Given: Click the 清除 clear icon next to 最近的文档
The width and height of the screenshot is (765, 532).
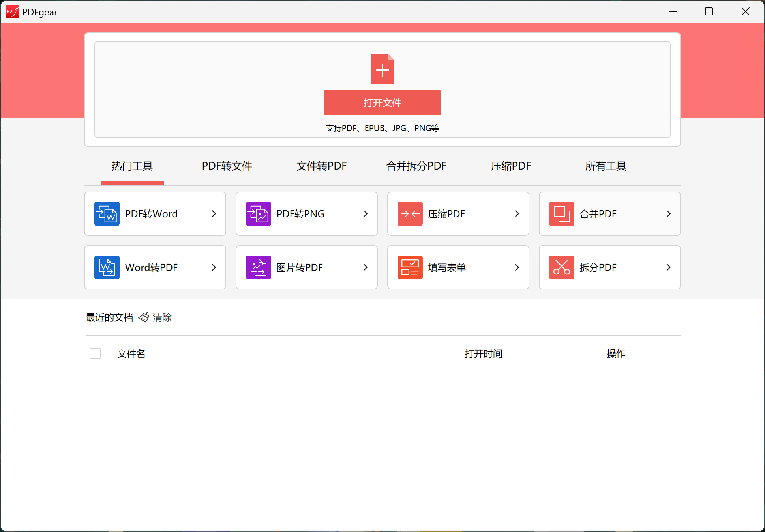Looking at the screenshot, I should 143,317.
